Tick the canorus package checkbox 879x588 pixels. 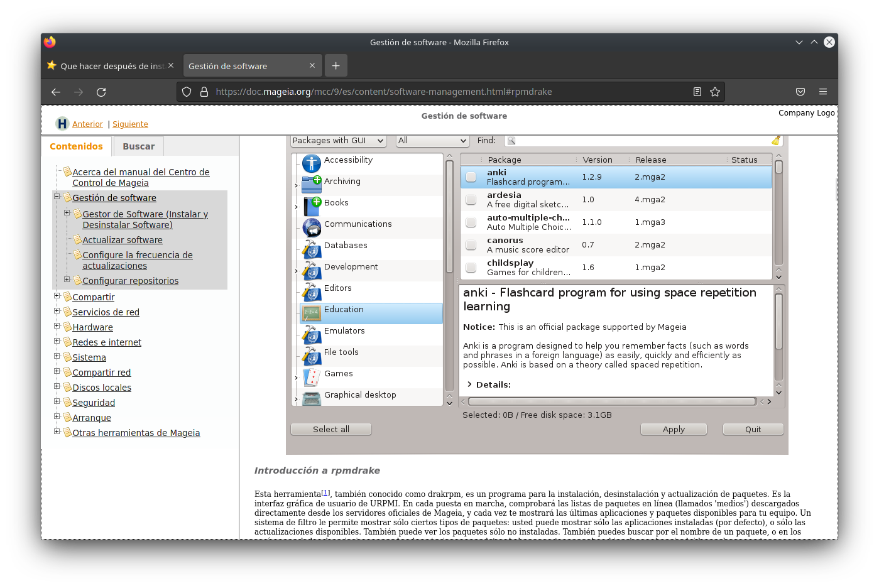[471, 245]
